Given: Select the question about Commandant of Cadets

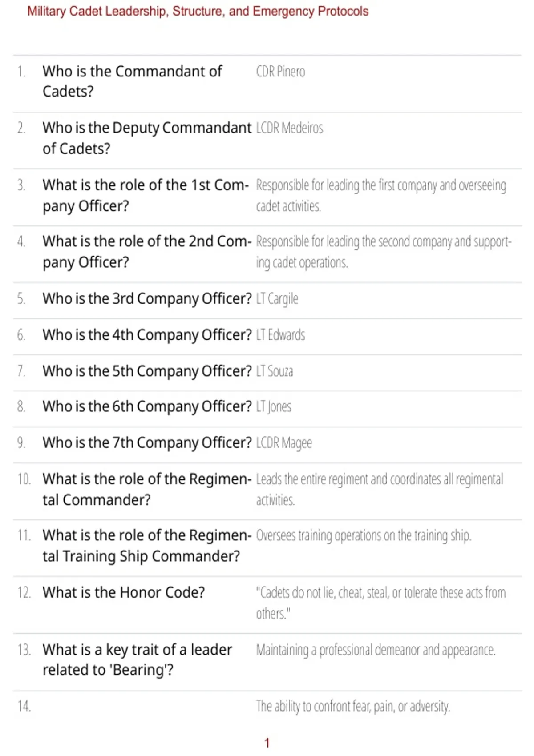Looking at the screenshot, I should click(132, 81).
